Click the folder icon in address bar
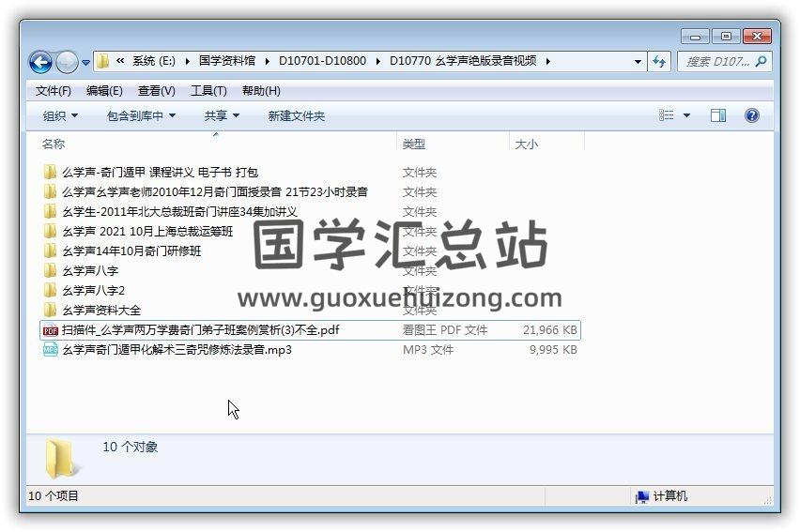This screenshot has width=800, height=532. pos(102,61)
